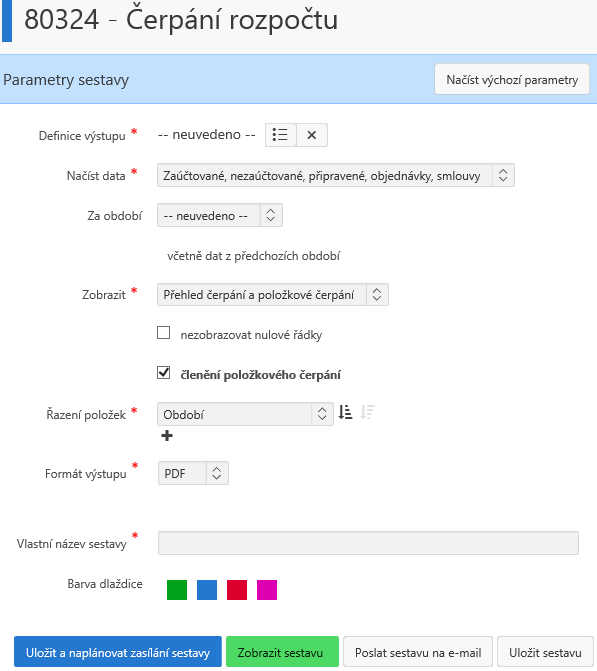Add another sorting criterion with plus icon
597x671 pixels.
point(167,436)
